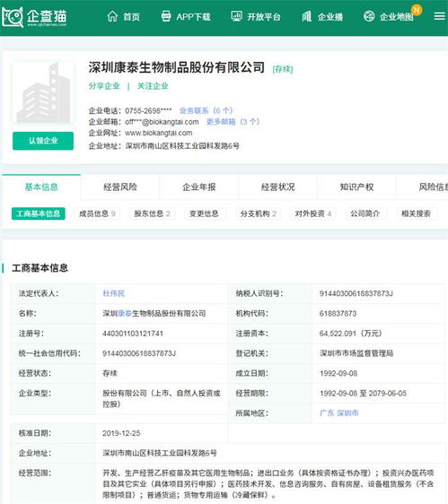448x504 pixels.
Task: Open the 广东 region link
Action: pos(327,413)
